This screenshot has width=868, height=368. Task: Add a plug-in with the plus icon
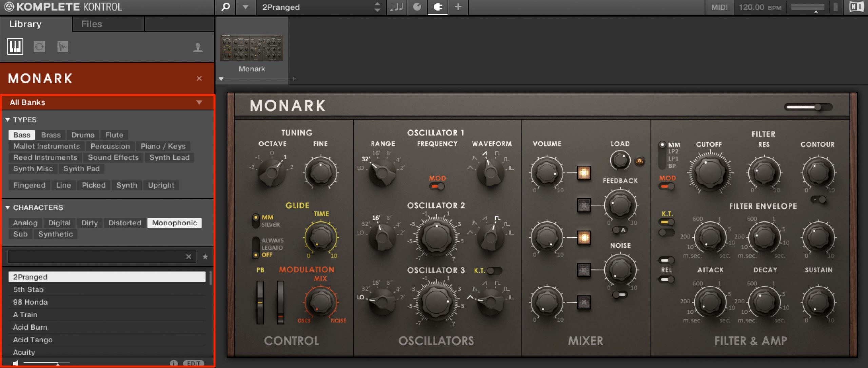coord(458,7)
